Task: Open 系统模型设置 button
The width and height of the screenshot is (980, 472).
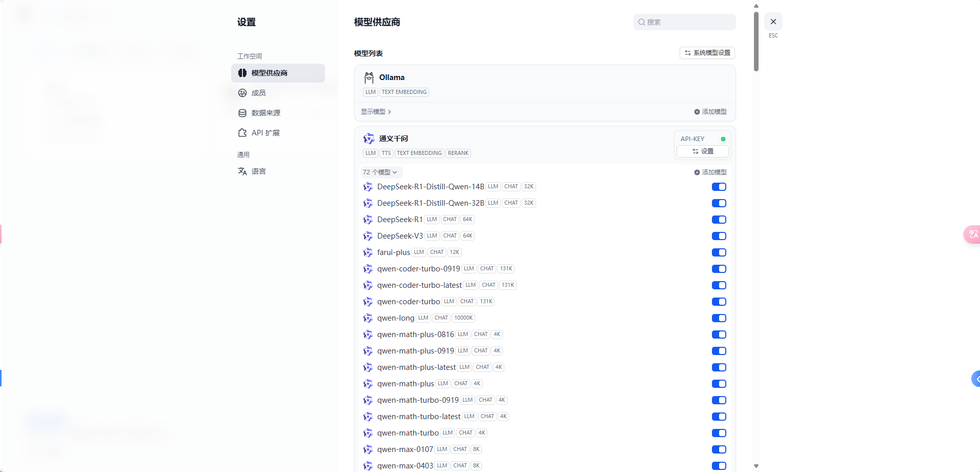Action: pyautogui.click(x=707, y=53)
